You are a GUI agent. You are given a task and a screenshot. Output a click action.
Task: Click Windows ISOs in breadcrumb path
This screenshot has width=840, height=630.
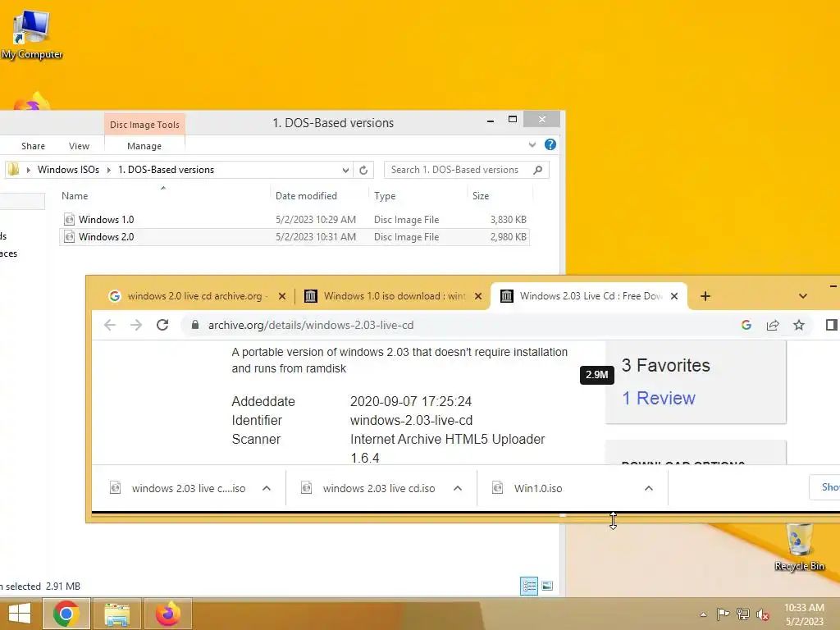[x=68, y=170]
